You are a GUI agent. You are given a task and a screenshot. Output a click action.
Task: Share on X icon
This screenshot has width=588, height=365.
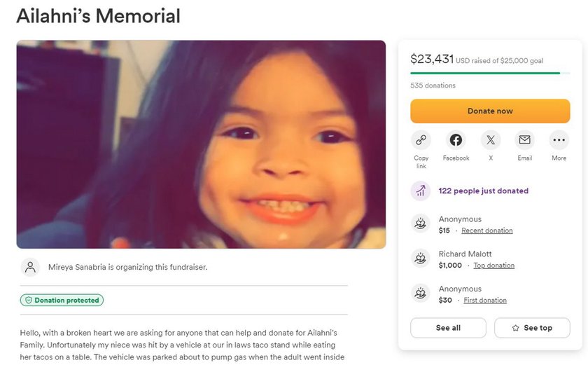[491, 140]
